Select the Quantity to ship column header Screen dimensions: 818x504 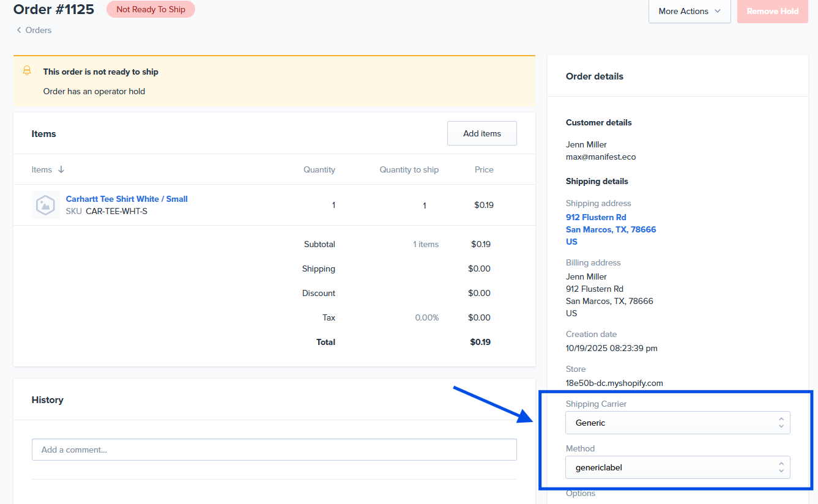point(409,169)
